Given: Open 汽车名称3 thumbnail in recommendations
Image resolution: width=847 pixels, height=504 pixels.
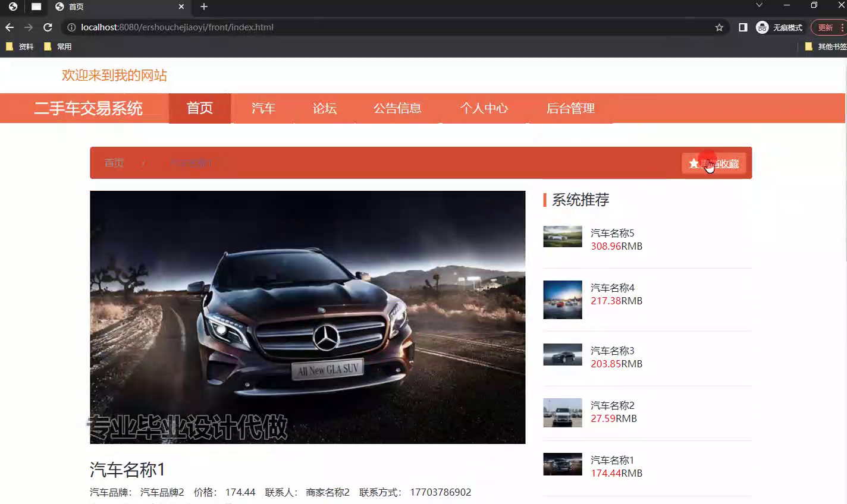Looking at the screenshot, I should pyautogui.click(x=563, y=355).
